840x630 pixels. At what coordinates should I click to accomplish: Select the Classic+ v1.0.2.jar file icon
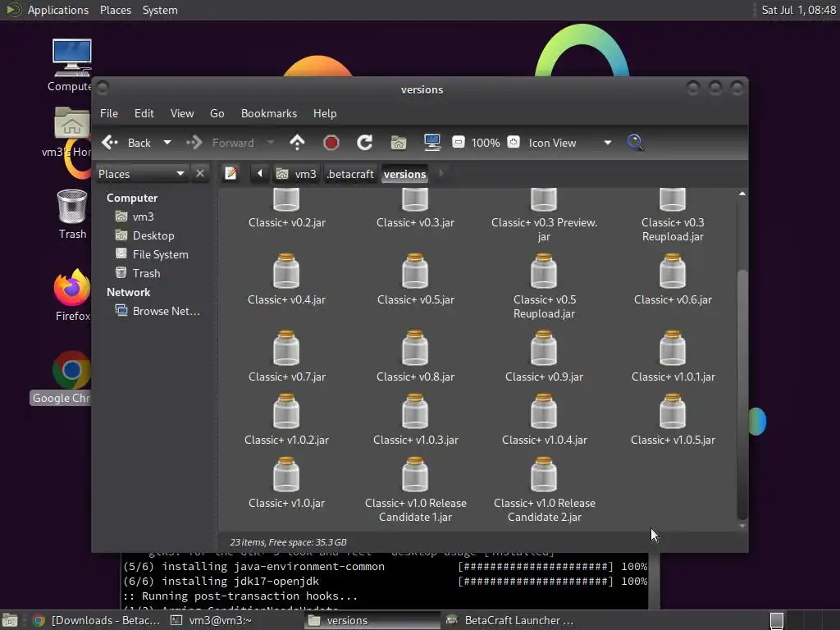[x=286, y=412]
